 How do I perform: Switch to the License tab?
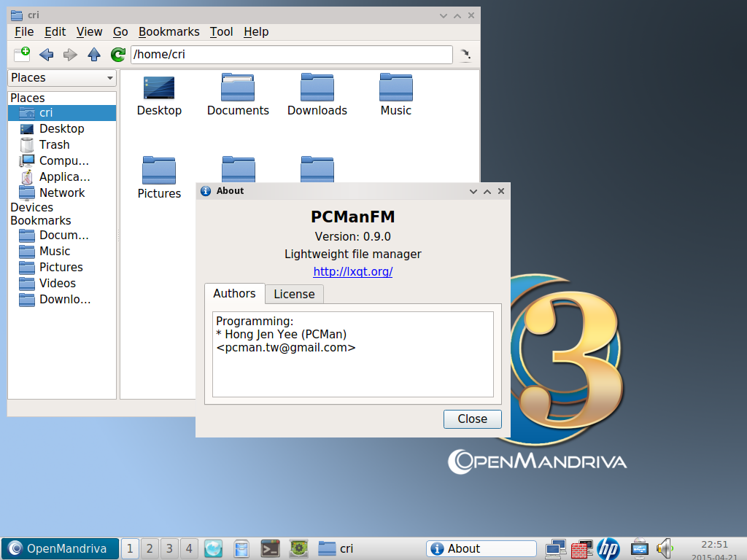click(x=294, y=294)
